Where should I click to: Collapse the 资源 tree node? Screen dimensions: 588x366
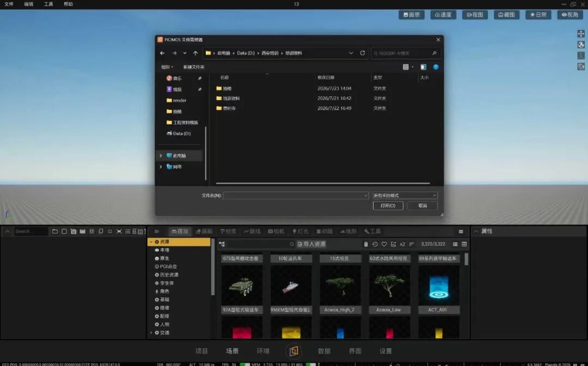151,242
